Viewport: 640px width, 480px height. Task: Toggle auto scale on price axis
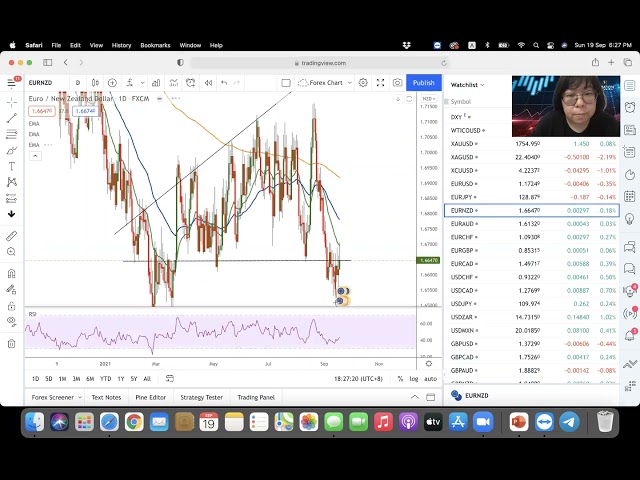[x=430, y=379]
